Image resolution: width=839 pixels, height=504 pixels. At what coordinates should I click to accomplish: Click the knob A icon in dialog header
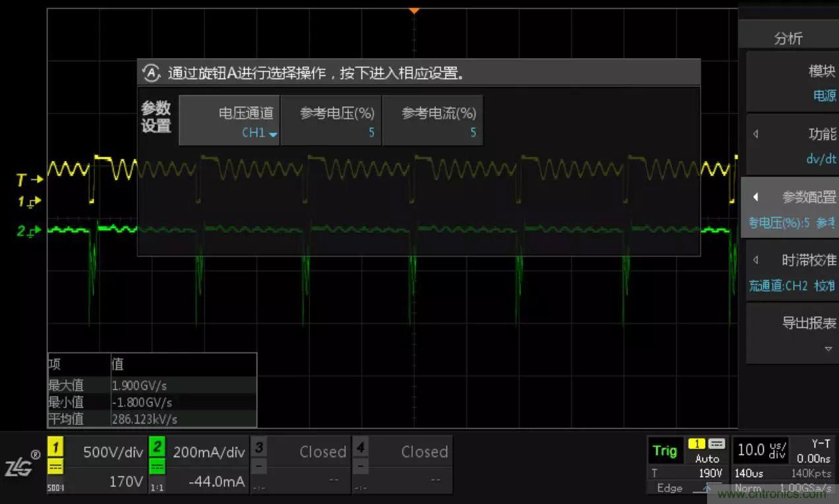click(x=152, y=73)
